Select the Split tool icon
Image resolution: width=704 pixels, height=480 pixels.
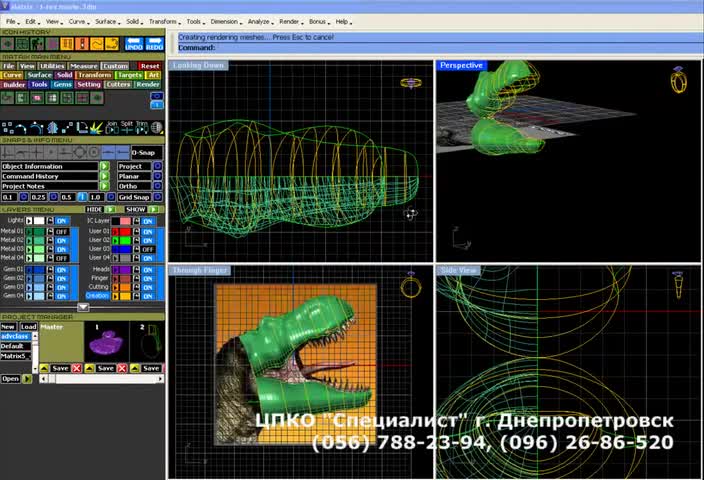pyautogui.click(x=127, y=127)
